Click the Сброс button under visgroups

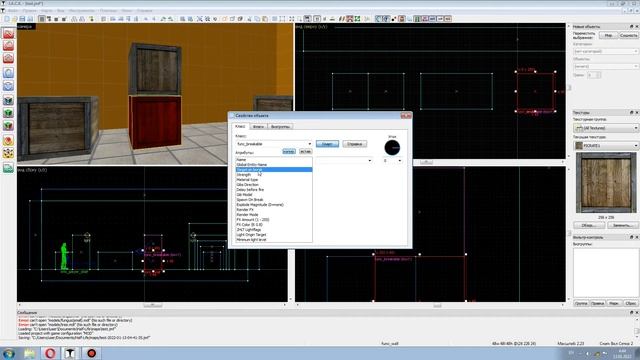click(631, 303)
